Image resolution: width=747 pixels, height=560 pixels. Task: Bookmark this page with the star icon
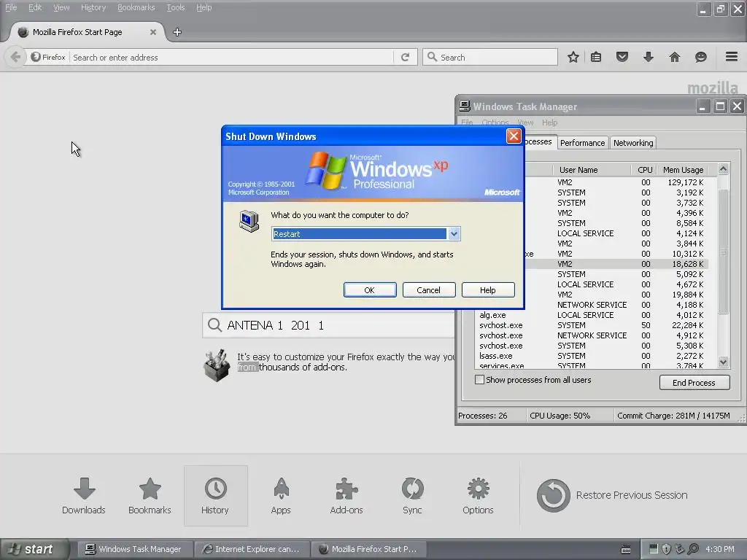pos(573,57)
